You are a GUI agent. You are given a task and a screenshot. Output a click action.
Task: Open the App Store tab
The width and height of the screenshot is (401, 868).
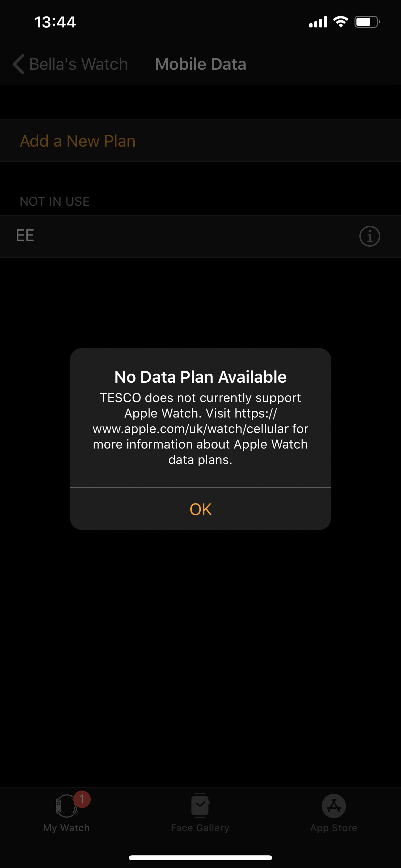point(334,813)
